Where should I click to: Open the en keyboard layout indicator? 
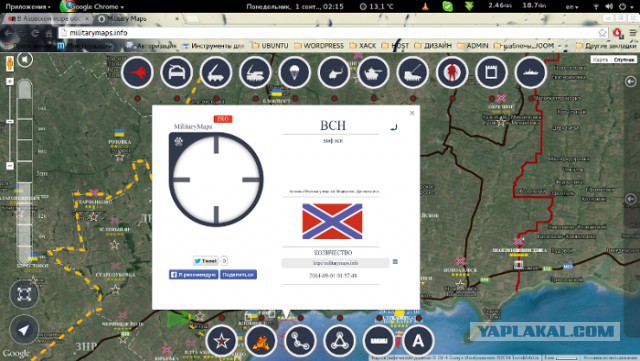pos(572,7)
